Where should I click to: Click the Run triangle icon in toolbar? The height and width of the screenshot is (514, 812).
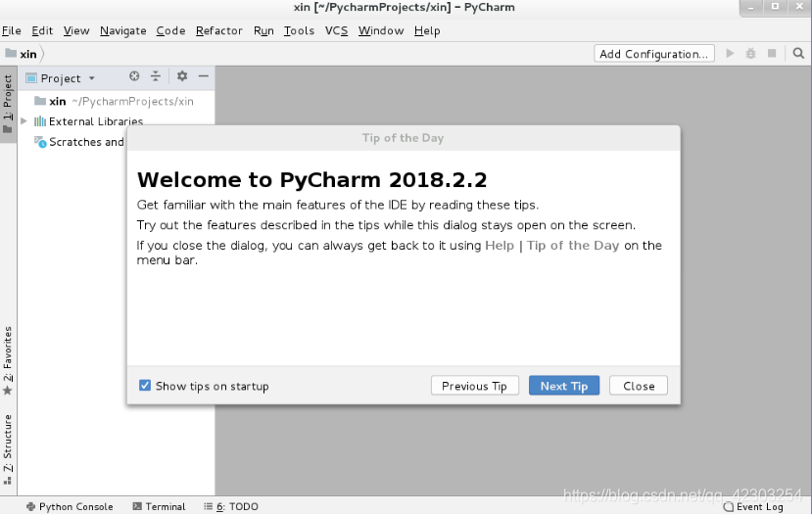click(730, 53)
